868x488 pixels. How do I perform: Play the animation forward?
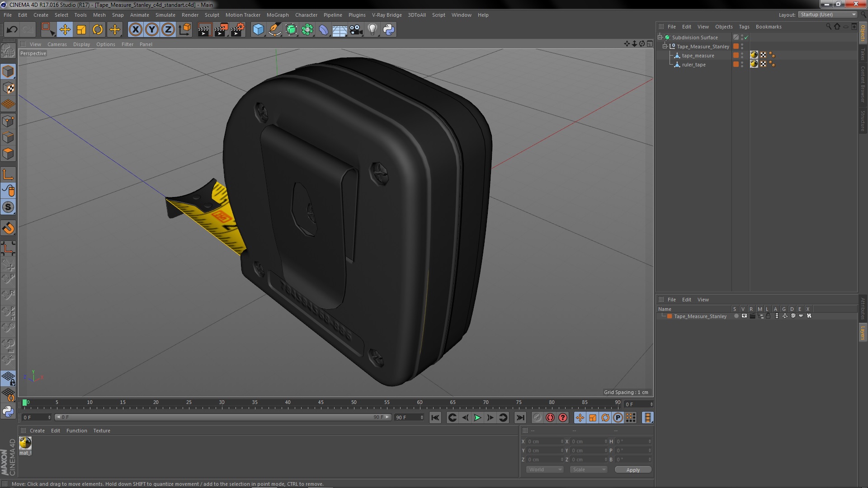pyautogui.click(x=477, y=418)
